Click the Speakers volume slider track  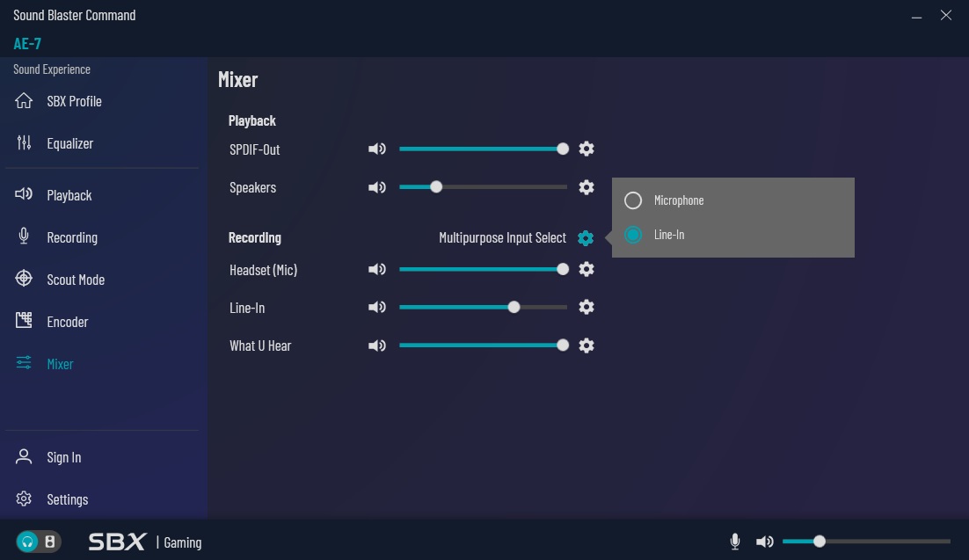tap(501, 187)
